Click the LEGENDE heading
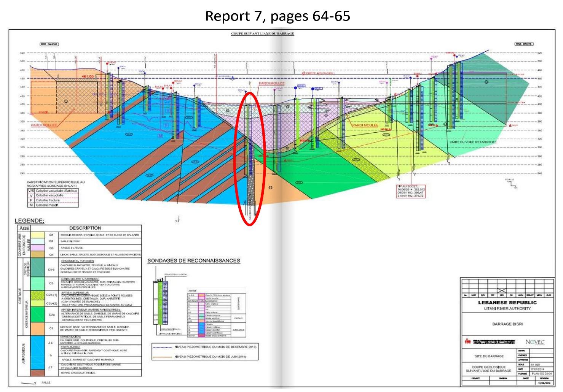 [x=29, y=221]
